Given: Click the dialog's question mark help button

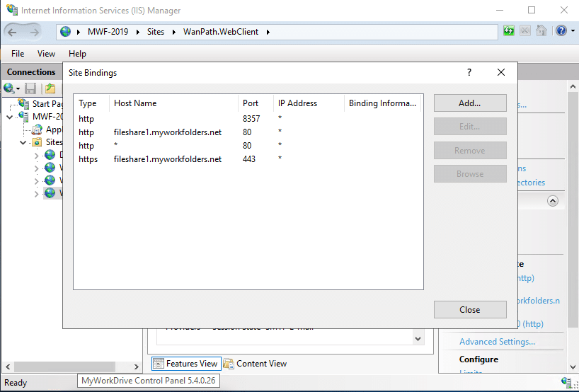Looking at the screenshot, I should 469,72.
